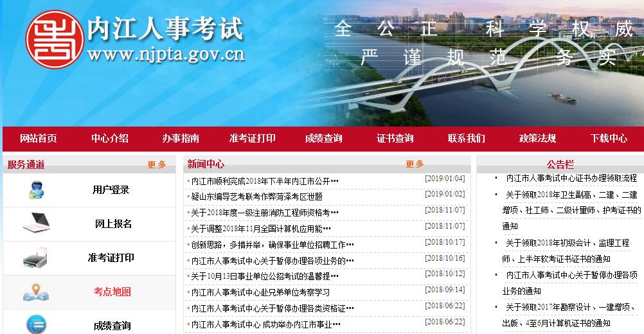Select 政策法规 from the red menu
Viewport: 644px width, 334px height.
coord(537,139)
